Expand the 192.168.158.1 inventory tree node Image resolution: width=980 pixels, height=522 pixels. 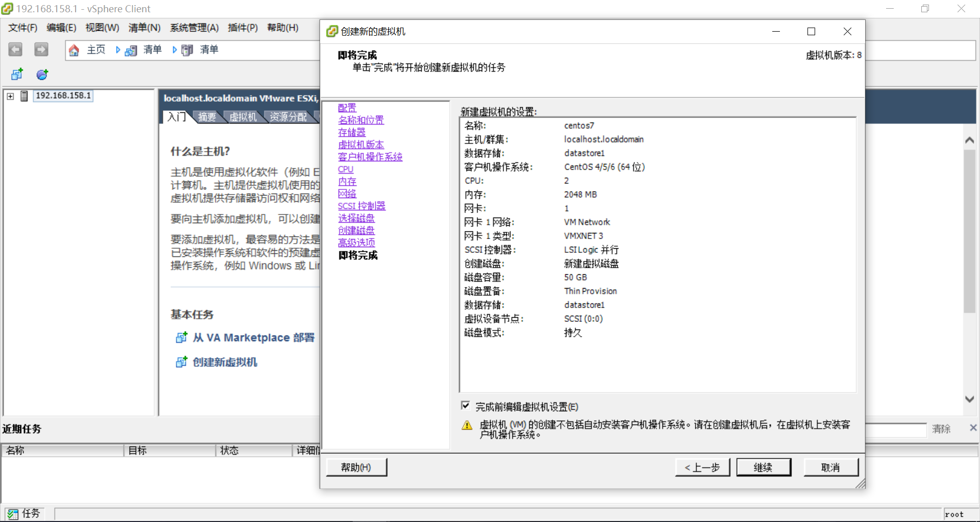(10, 96)
